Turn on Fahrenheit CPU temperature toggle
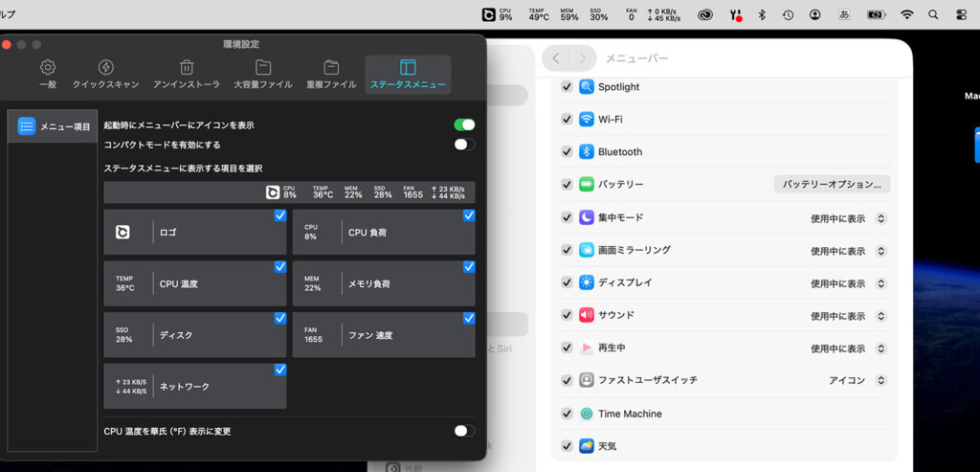The width and height of the screenshot is (980, 472). tap(464, 431)
